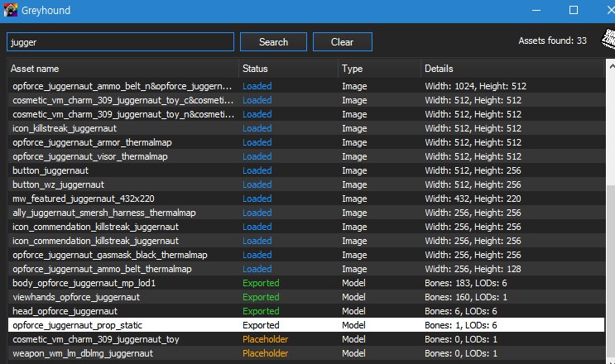Select mw_featured_juggernaut_432x220 row
Screen dimensions: 615x364
pyautogui.click(x=306, y=199)
